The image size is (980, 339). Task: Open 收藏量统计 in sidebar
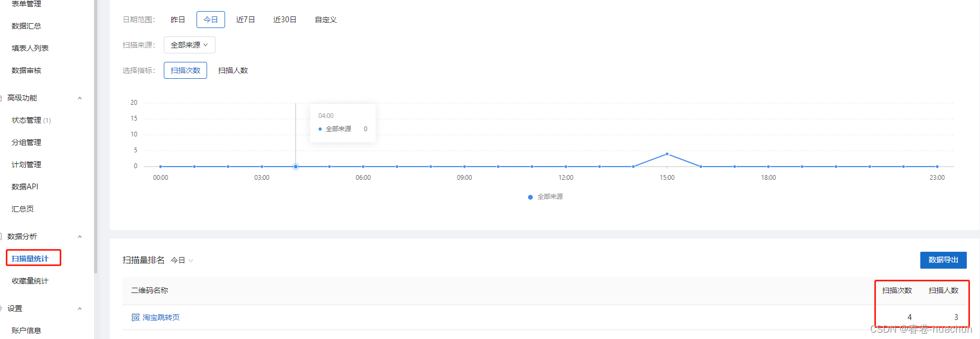[x=30, y=281]
